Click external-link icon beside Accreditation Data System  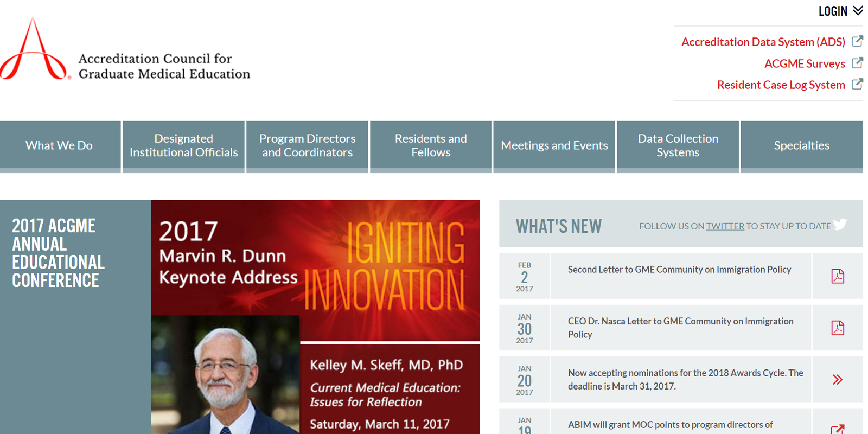click(857, 41)
